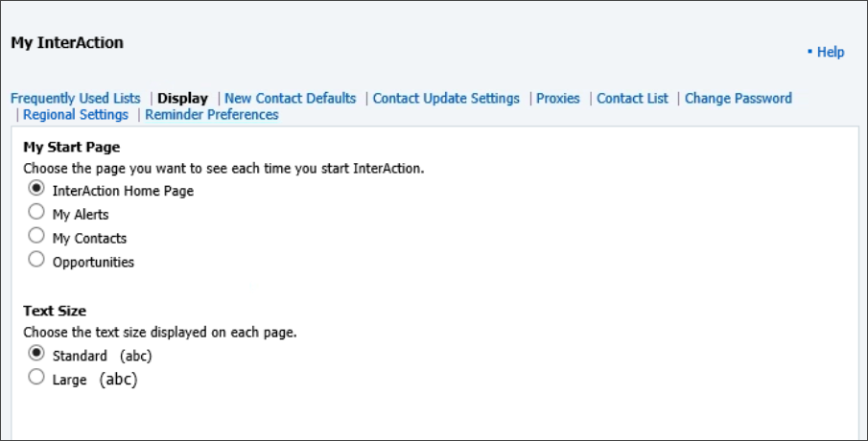Pick Opportunities as start page
Image resolution: width=868 pixels, height=441 pixels.
click(36, 260)
